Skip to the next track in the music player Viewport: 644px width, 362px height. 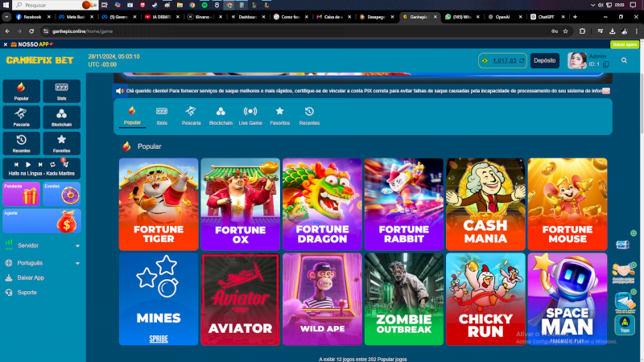coord(40,165)
